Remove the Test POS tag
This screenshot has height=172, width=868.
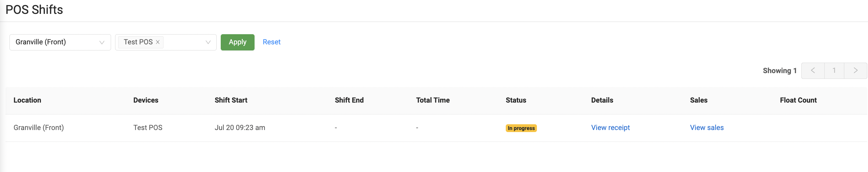[158, 42]
